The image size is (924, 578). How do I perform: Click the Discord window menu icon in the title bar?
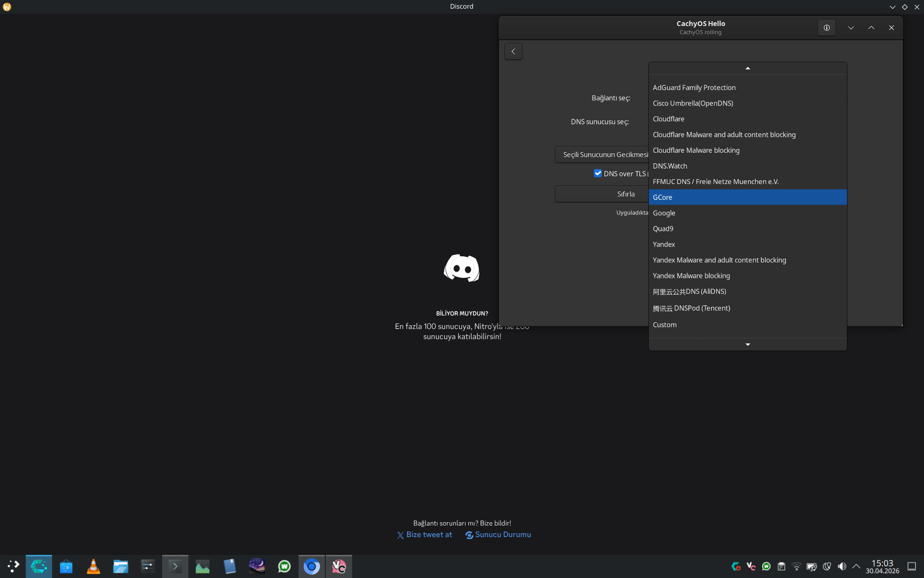[7, 7]
